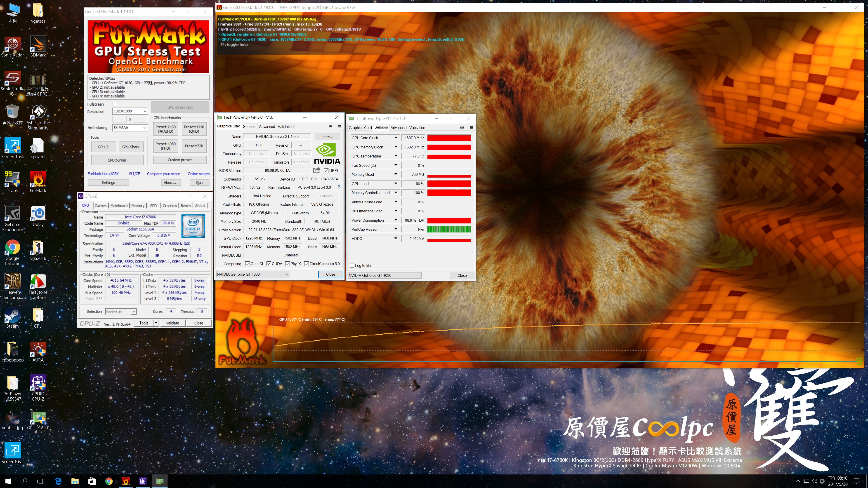The height and width of the screenshot is (488, 868).
Task: Toggle the OpenCL checkbox in GPU-Z
Action: point(248,264)
